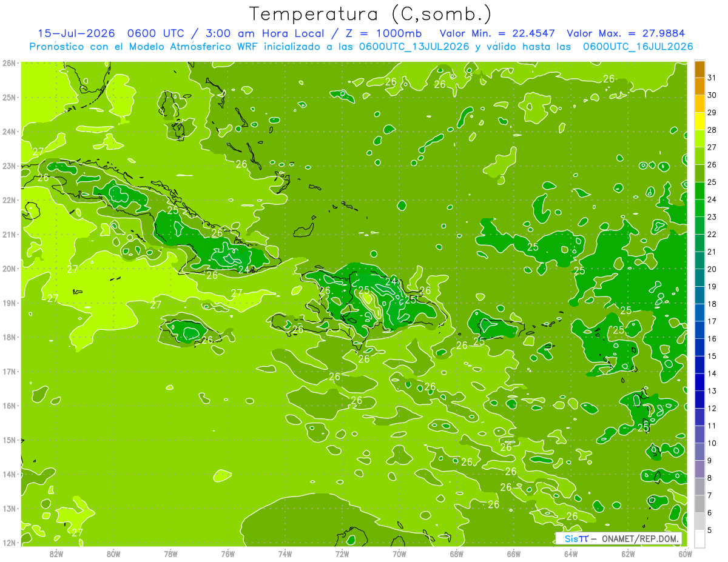Click the latitude label "19N"
Viewport: 728px width, 562px height.
(x=9, y=303)
